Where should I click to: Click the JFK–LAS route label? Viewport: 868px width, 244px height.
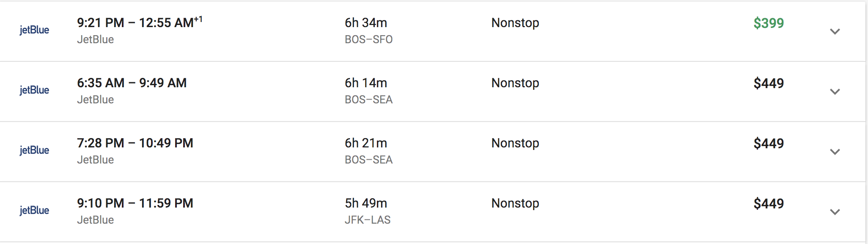368,220
